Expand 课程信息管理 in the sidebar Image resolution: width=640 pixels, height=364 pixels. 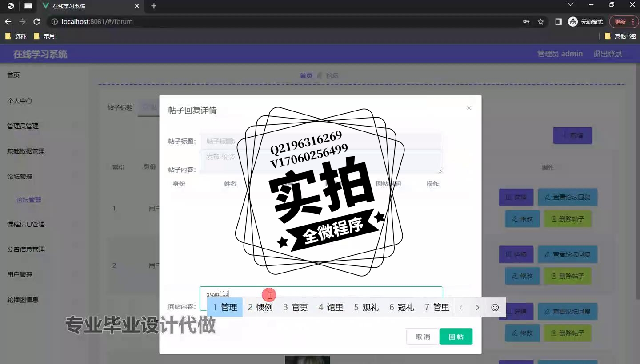26,224
